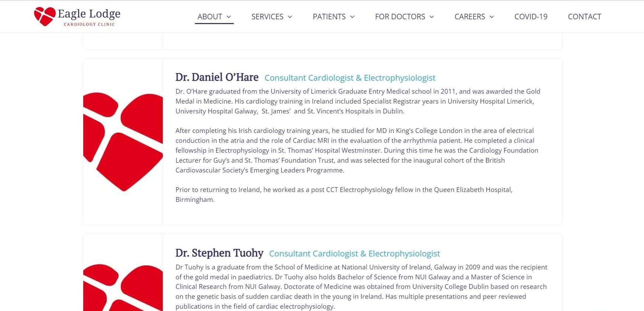Open the PATIENTS dropdown menu
Viewport: 644px width, 311px height.
coord(329,17)
